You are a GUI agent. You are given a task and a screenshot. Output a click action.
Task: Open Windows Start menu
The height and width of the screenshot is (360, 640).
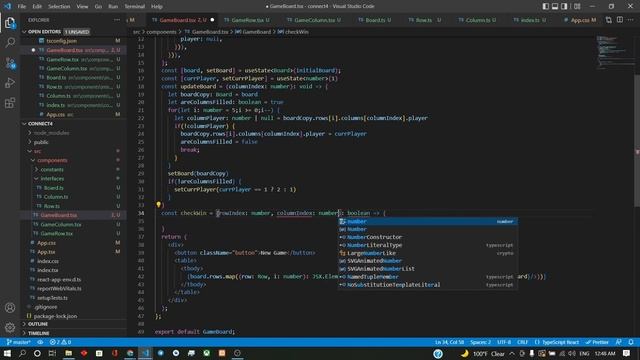pos(7,353)
